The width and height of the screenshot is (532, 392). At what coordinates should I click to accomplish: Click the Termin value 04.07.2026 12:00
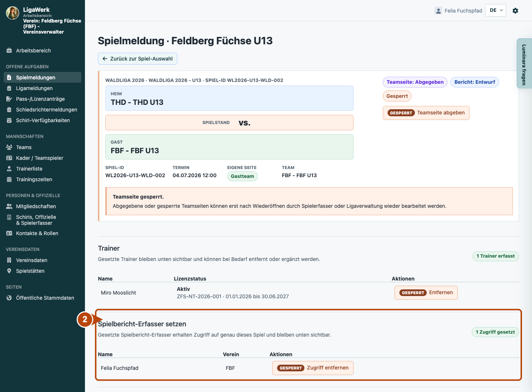click(x=194, y=175)
